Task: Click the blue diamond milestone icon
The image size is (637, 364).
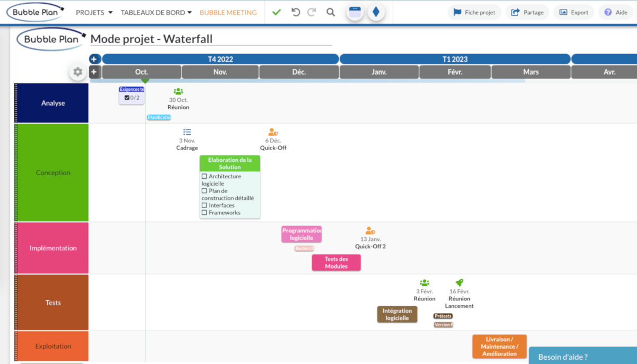Action: 376,12
